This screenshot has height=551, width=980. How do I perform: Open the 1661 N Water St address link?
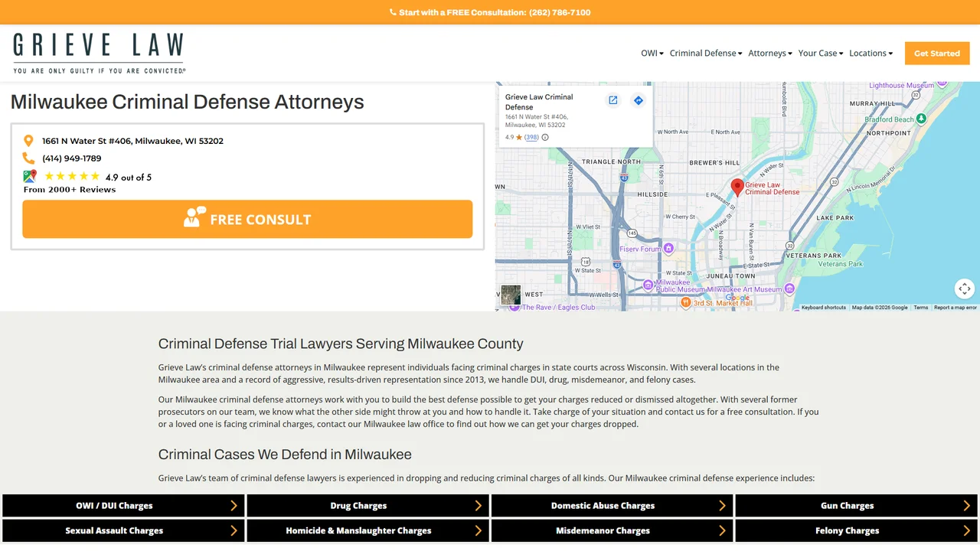(132, 141)
